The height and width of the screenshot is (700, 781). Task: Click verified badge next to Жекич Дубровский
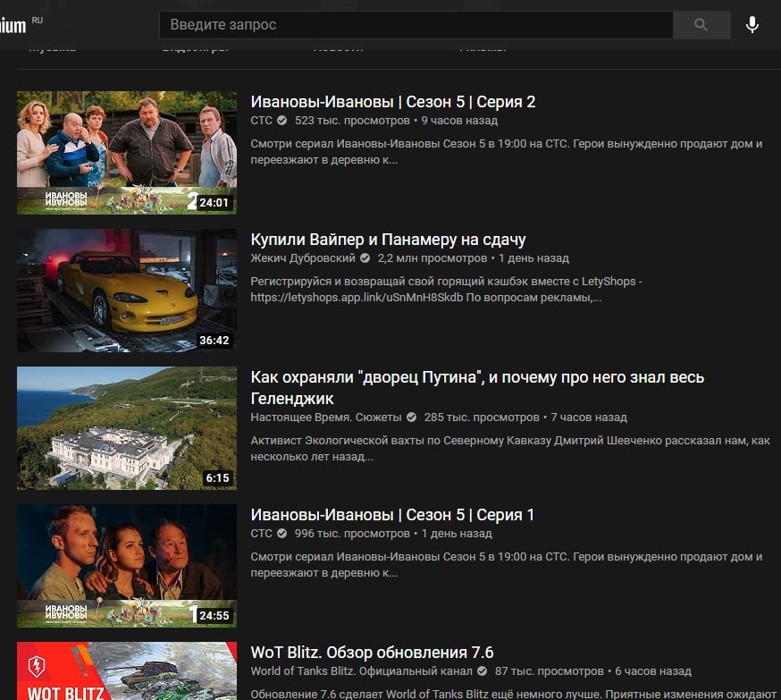365,258
